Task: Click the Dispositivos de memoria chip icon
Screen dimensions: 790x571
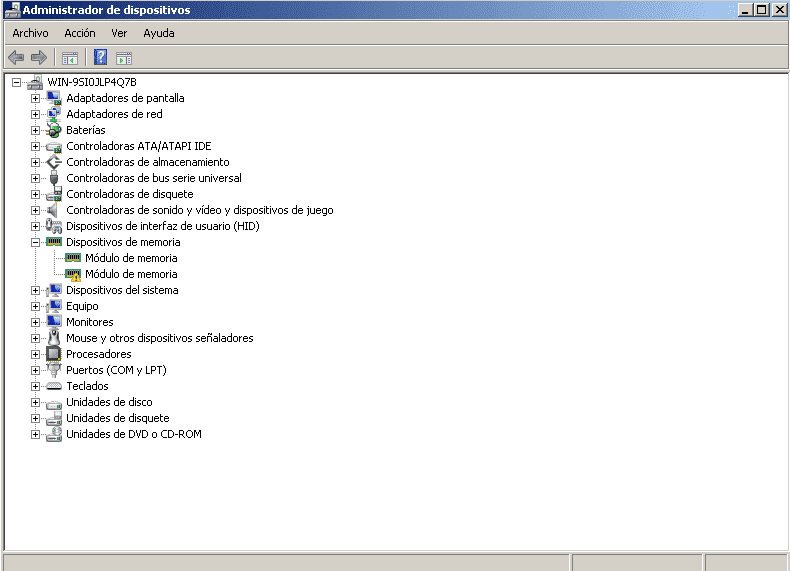Action: tap(54, 242)
